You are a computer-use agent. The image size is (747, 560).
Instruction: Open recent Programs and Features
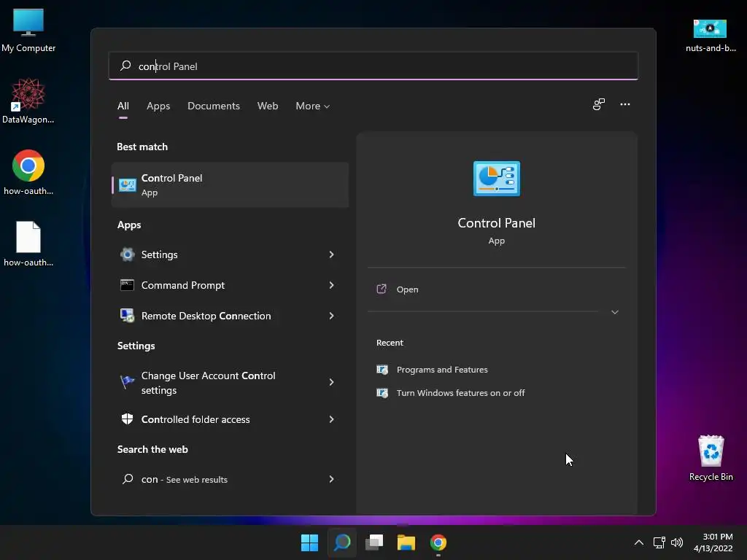(442, 370)
